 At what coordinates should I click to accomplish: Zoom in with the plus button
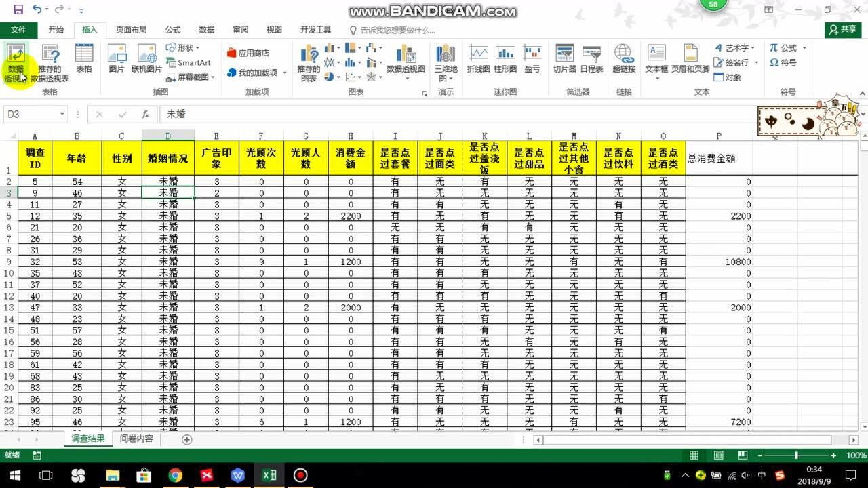coord(833,455)
